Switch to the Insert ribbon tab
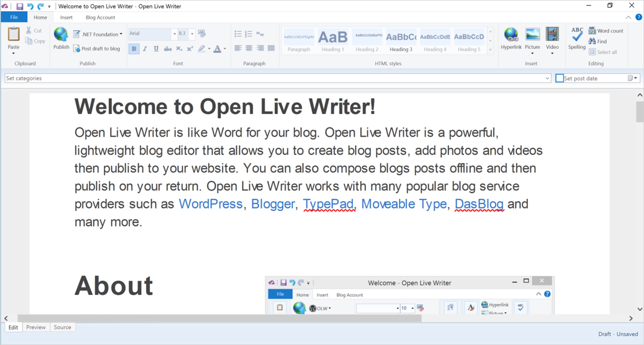 pyautogui.click(x=66, y=17)
